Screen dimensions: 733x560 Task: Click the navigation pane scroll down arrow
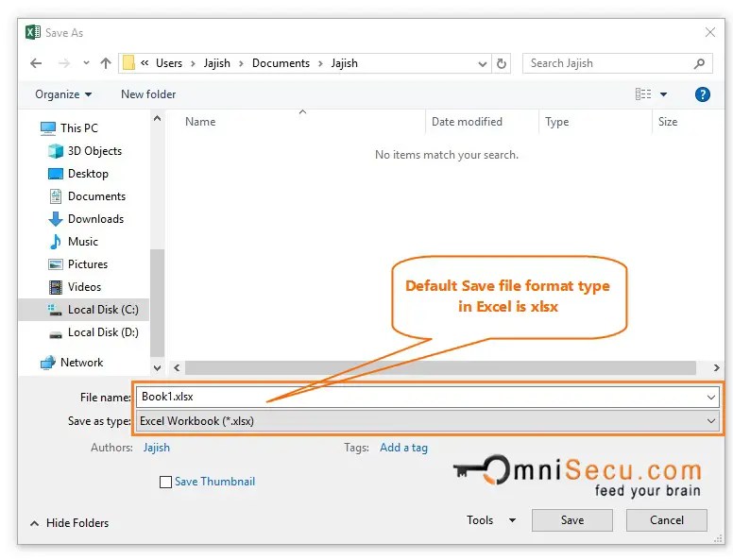[157, 368]
